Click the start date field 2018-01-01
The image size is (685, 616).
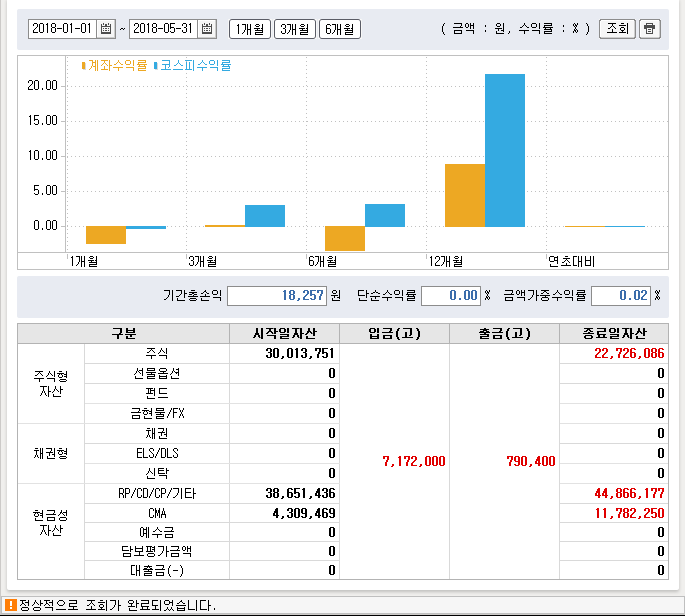(x=63, y=29)
